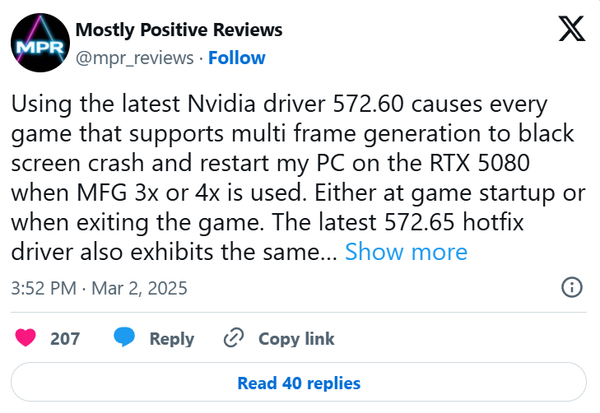Open the MPR profile avatar
Viewport: 600px width, 413px height.
[x=40, y=43]
